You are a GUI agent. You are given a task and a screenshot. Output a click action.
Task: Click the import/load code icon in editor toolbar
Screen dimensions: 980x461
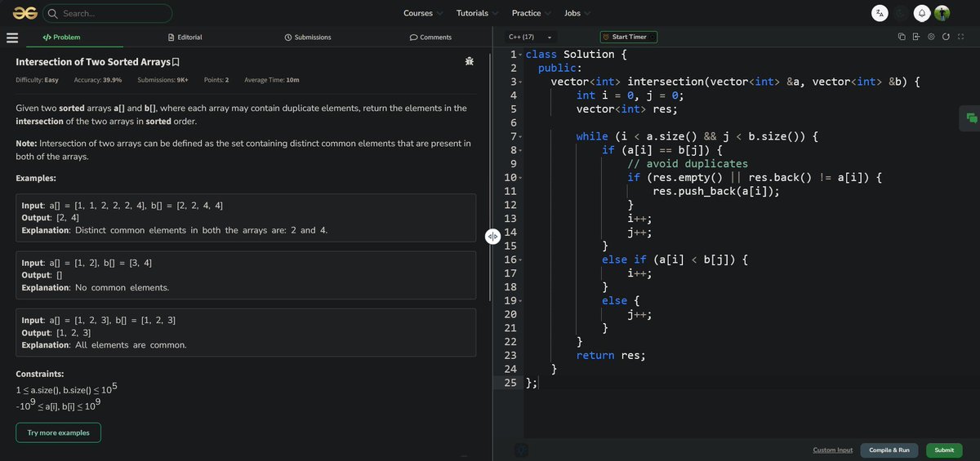click(916, 37)
